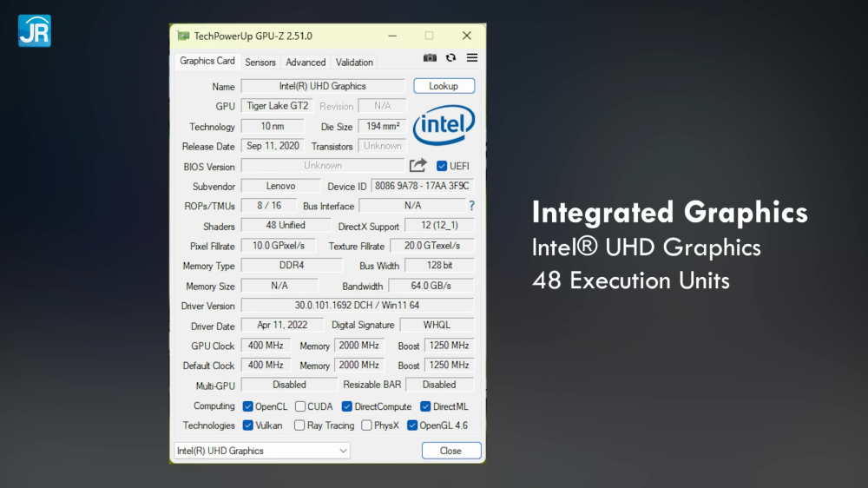Viewport: 868px width, 488px height.
Task: Toggle the Ray Tracing checkbox
Action: [x=299, y=425]
